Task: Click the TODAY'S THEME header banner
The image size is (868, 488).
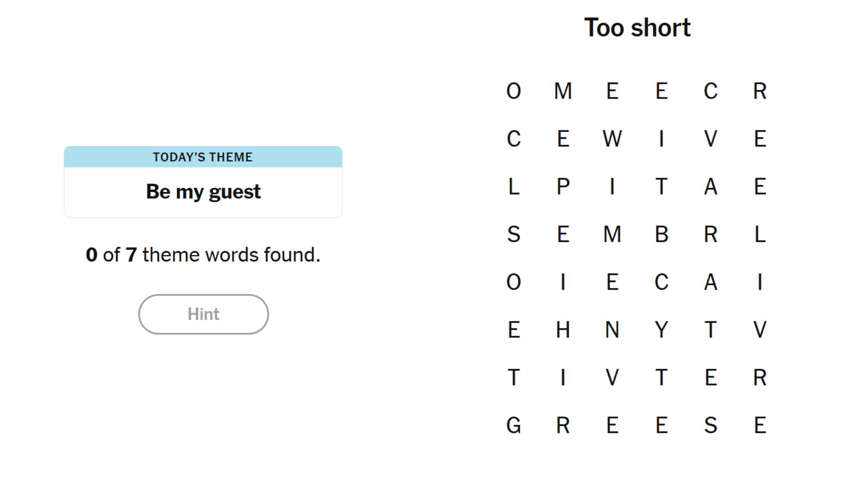Action: [x=203, y=157]
